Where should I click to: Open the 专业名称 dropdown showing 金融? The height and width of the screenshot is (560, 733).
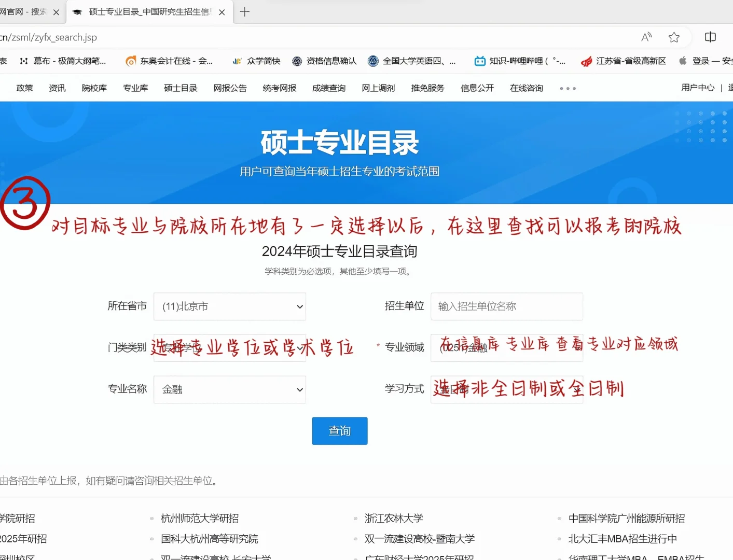230,389
